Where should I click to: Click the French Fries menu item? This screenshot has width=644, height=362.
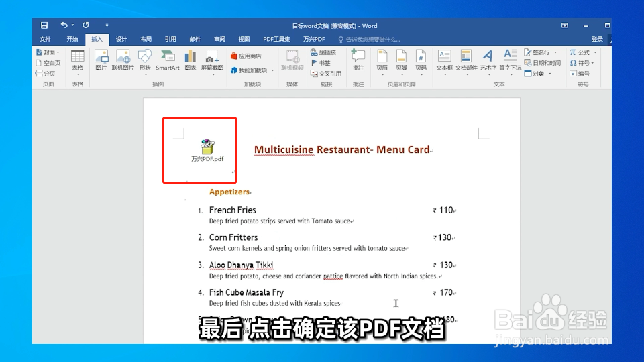pos(233,210)
